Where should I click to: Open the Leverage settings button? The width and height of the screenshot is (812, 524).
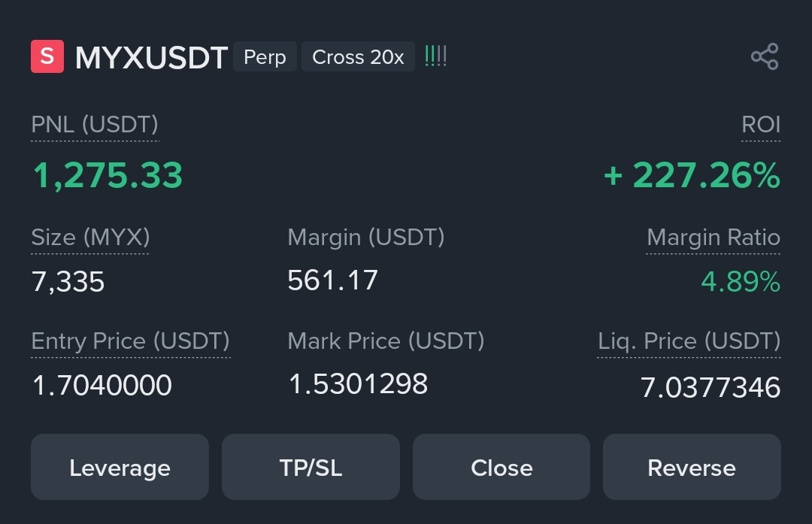120,467
